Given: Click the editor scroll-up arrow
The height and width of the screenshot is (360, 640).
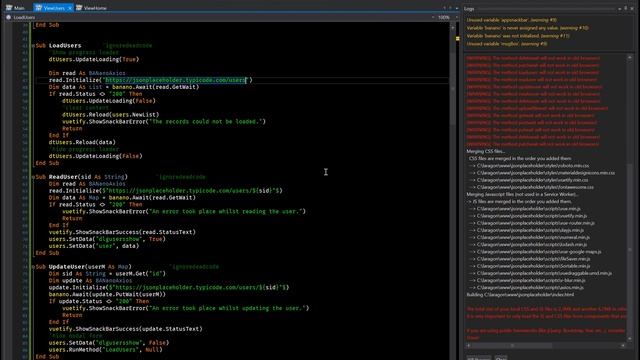Looking at the screenshot, I should [452, 27].
